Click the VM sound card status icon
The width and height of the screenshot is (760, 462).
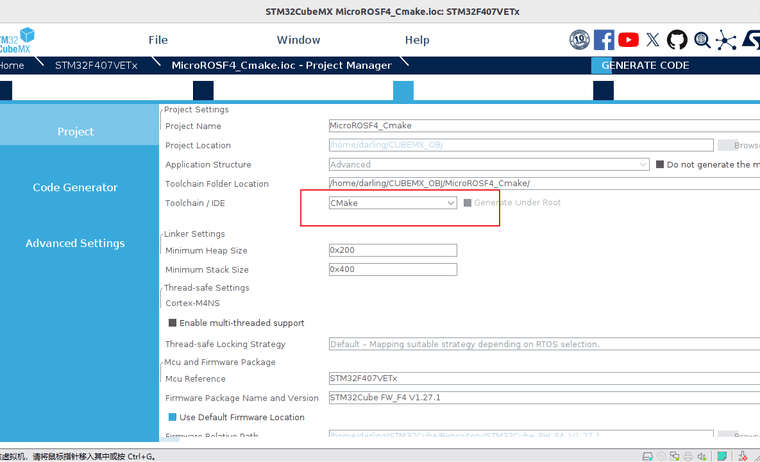pos(701,456)
